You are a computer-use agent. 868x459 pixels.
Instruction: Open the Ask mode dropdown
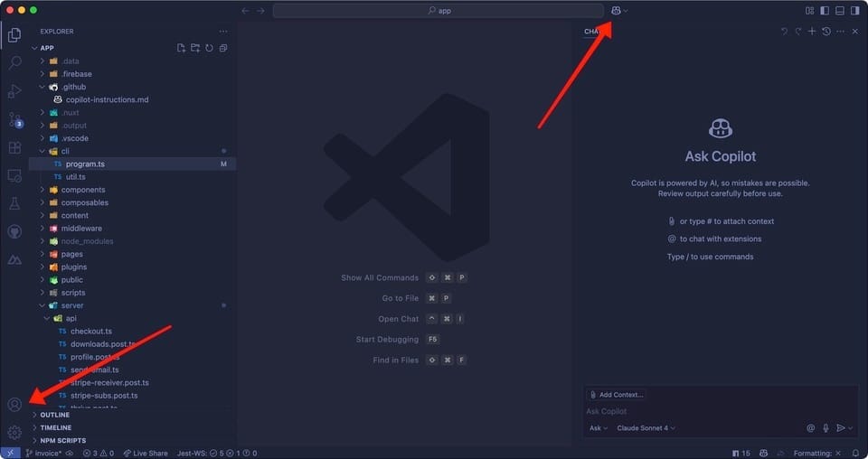(598, 428)
